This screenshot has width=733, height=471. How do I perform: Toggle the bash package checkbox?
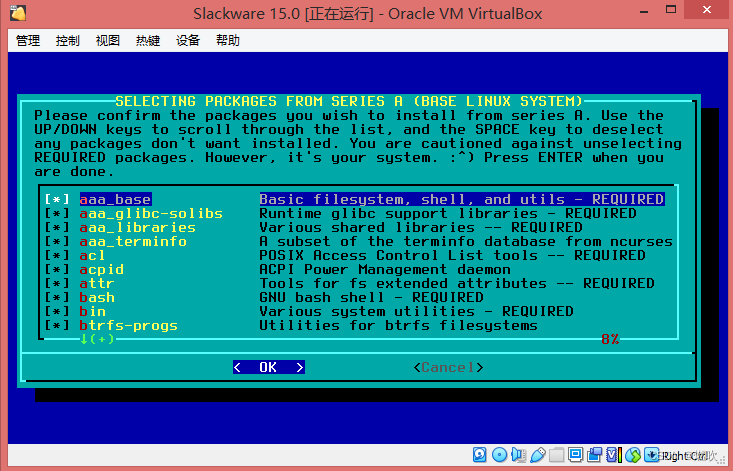(57, 298)
